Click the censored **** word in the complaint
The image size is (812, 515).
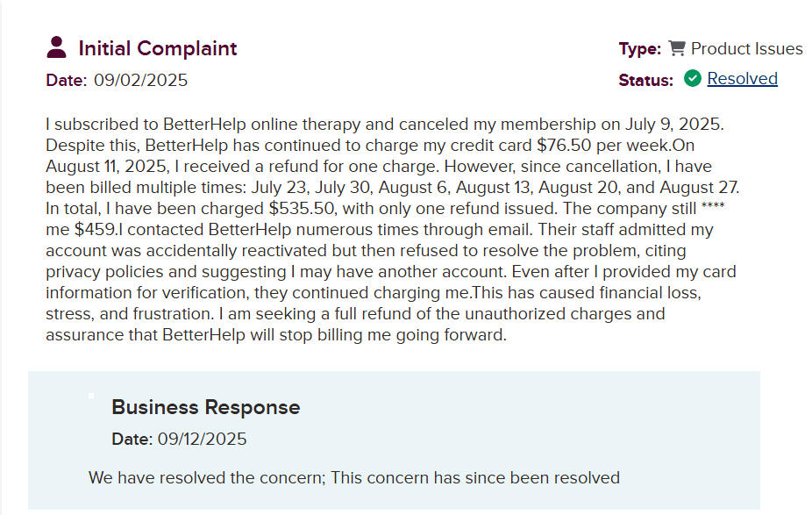[x=711, y=208]
